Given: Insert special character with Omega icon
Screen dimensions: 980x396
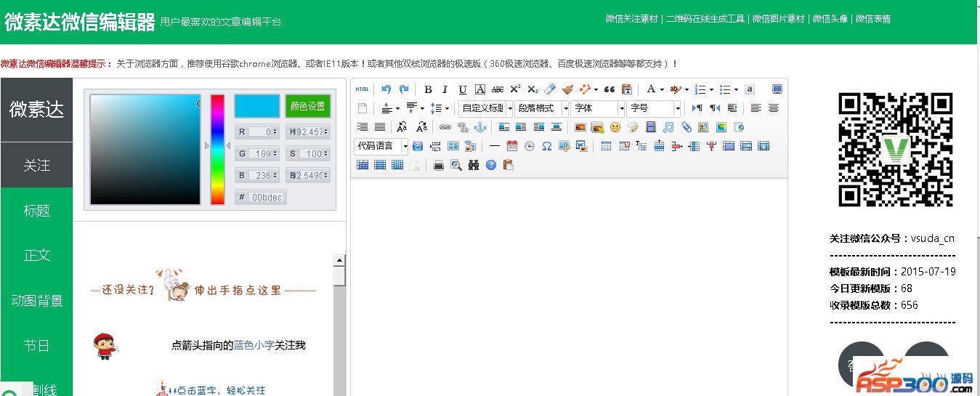Looking at the screenshot, I should (x=547, y=146).
